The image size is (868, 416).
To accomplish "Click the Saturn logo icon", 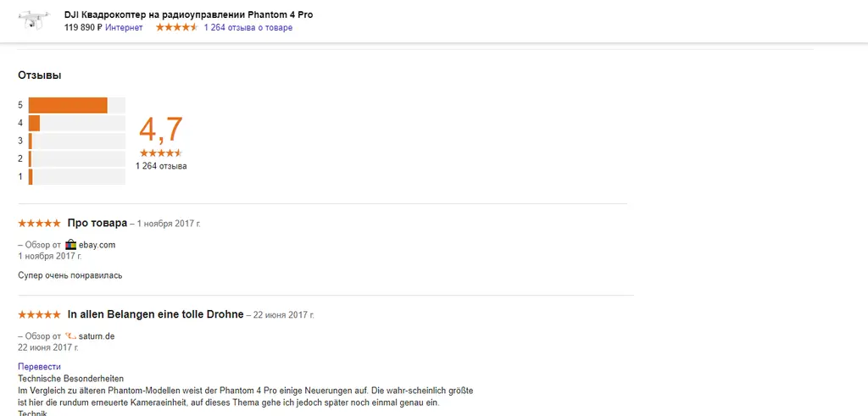I will click(71, 336).
